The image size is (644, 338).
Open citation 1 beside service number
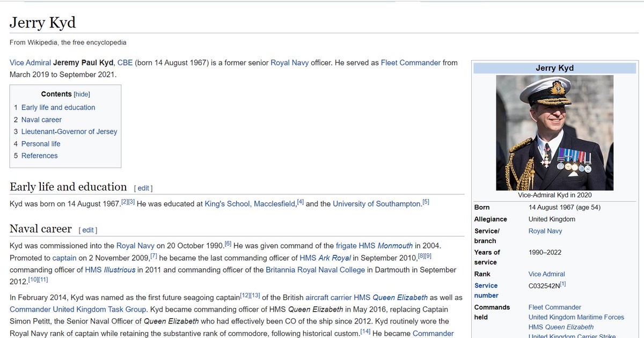click(x=563, y=284)
